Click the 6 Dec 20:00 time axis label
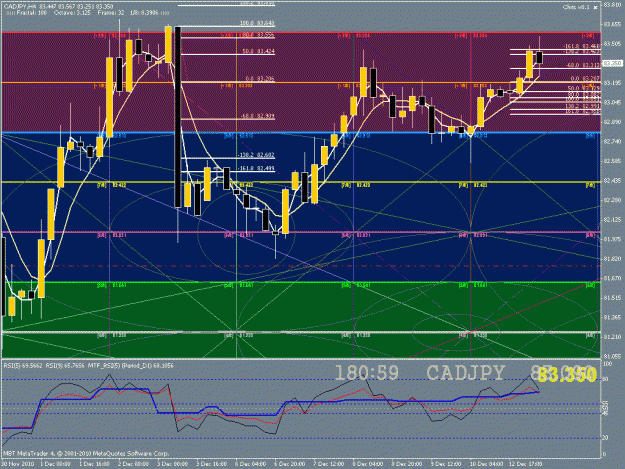 pos(289,464)
